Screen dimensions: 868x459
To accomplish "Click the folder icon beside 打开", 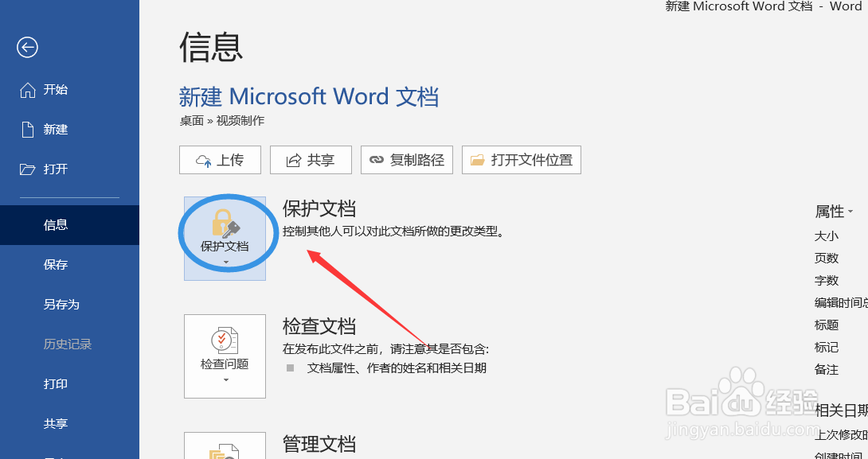I will (27, 169).
